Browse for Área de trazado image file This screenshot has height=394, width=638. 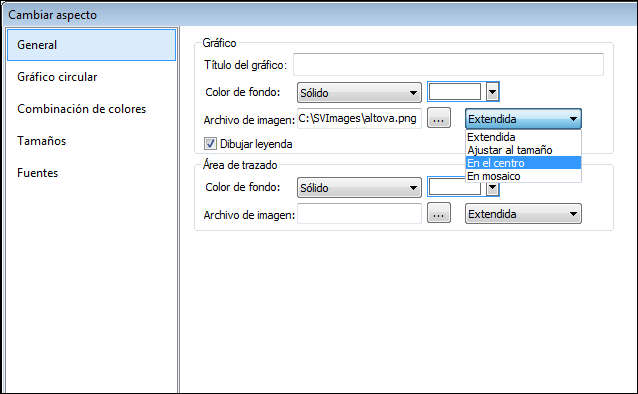tap(439, 213)
